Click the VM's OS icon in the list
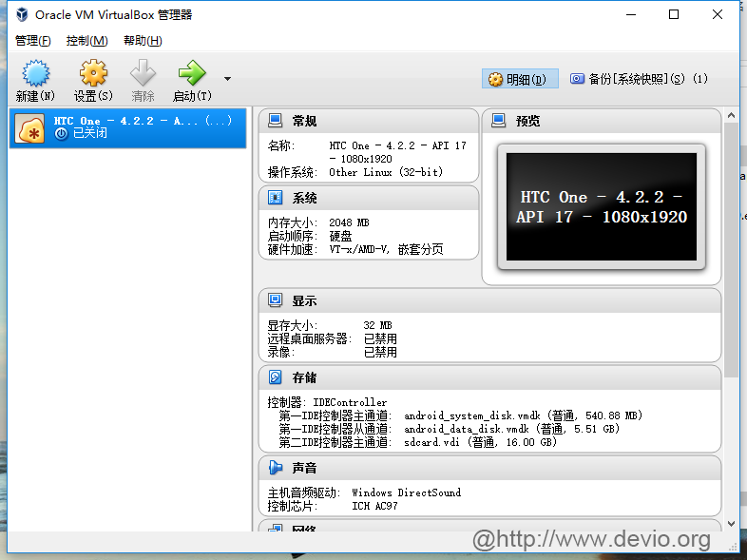Viewport: 747px width, 560px height. 30,128
